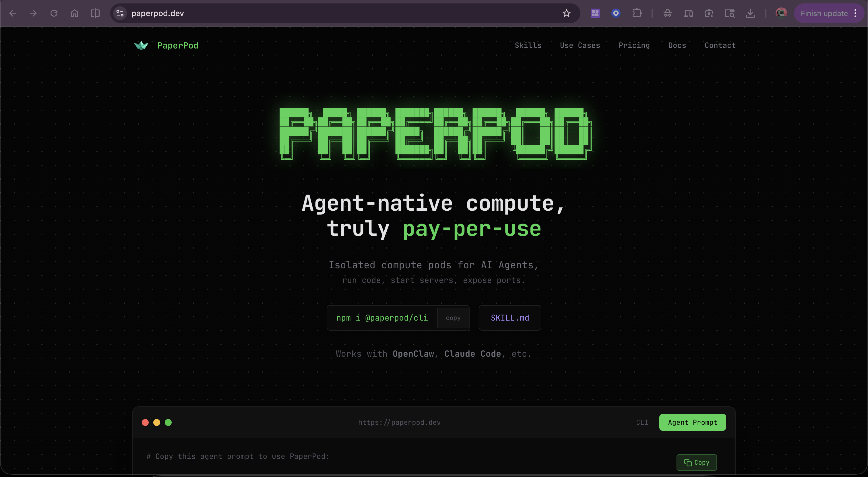
Task: Click the devices sync icon in toolbar
Action: [x=688, y=13]
